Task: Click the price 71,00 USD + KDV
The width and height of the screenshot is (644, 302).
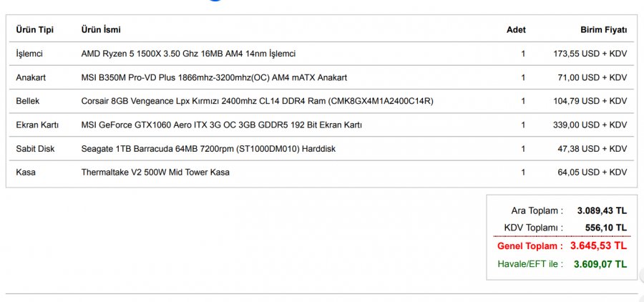Action: tap(592, 77)
